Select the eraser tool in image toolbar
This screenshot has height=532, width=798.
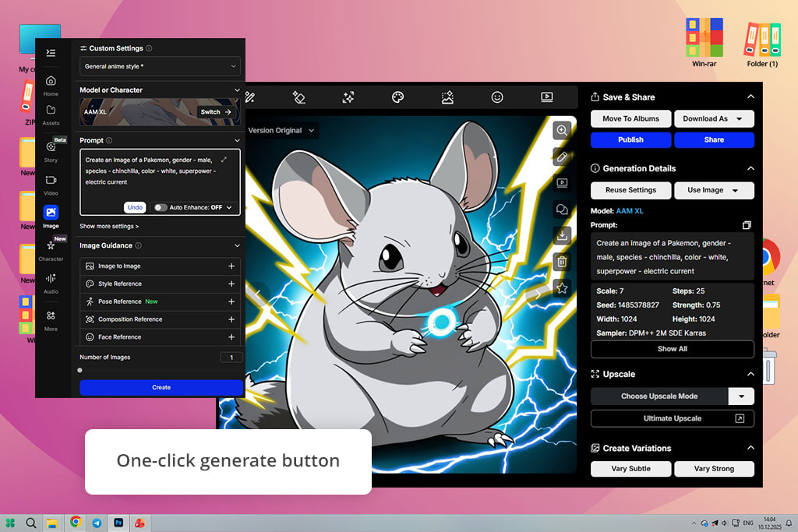coord(298,97)
